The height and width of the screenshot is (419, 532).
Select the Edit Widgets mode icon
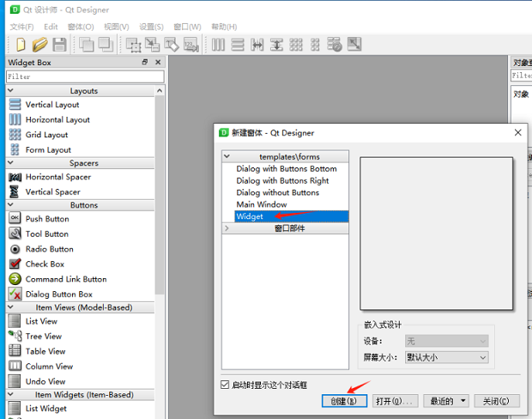133,45
